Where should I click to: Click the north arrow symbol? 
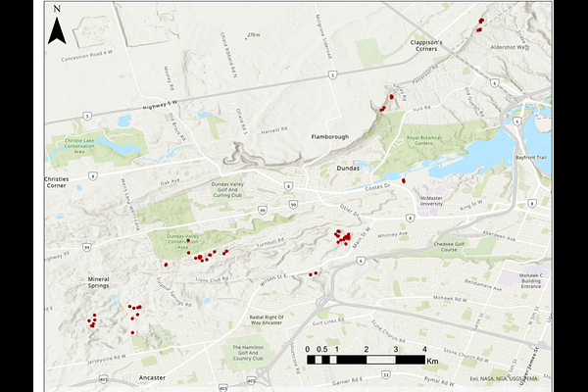[57, 29]
